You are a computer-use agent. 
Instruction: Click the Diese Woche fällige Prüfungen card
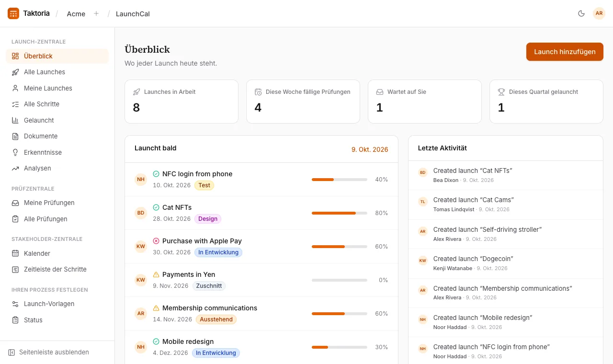pos(303,102)
